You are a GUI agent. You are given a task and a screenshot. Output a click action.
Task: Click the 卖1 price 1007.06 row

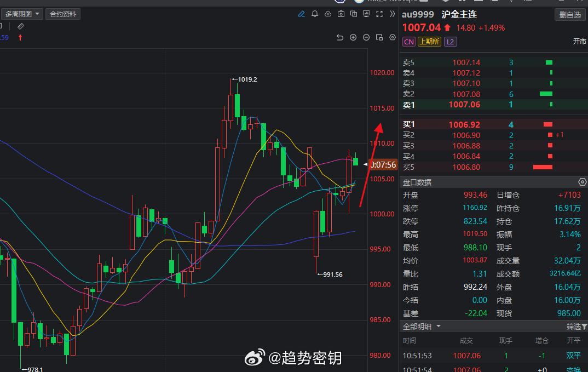(x=465, y=105)
